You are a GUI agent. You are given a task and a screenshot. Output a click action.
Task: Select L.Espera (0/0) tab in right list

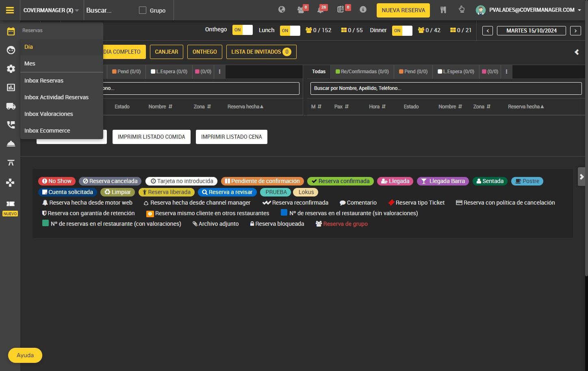[x=456, y=72]
